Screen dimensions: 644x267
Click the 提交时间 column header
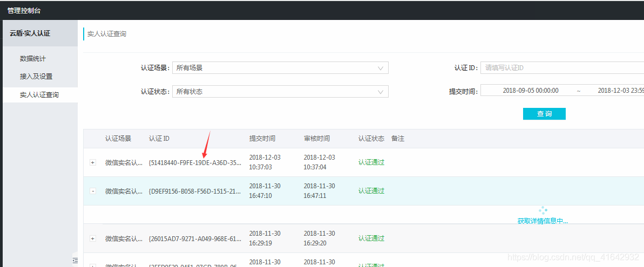pyautogui.click(x=262, y=139)
